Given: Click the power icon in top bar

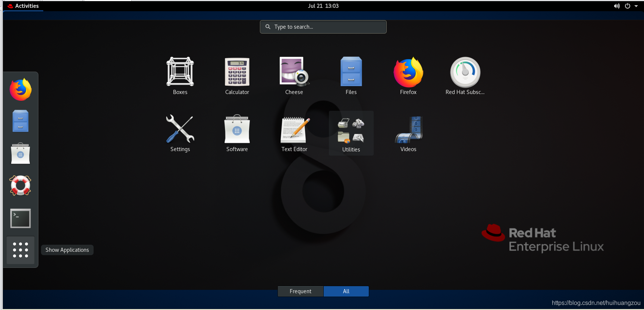Looking at the screenshot, I should (628, 6).
